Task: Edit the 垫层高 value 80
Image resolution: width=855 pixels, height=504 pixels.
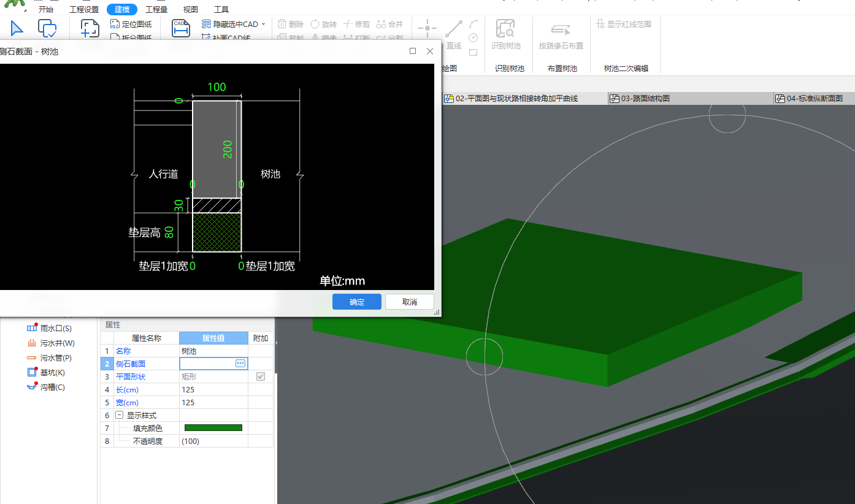Action: (169, 232)
